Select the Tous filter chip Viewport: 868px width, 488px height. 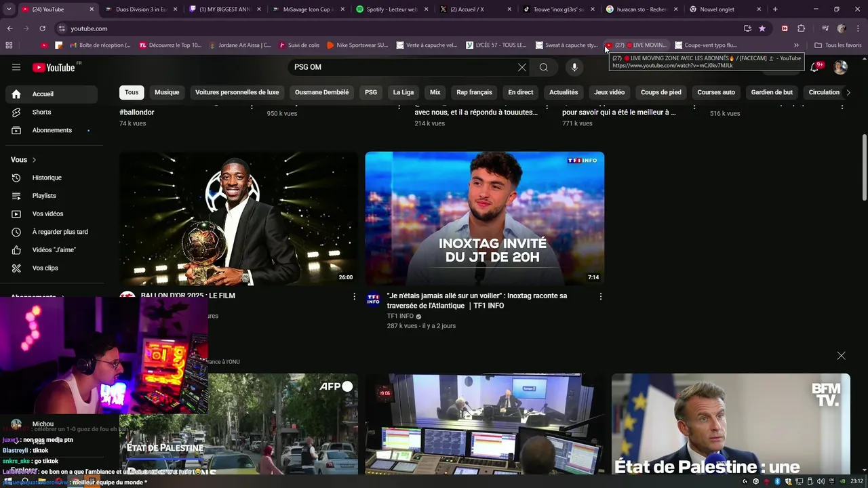pos(132,92)
